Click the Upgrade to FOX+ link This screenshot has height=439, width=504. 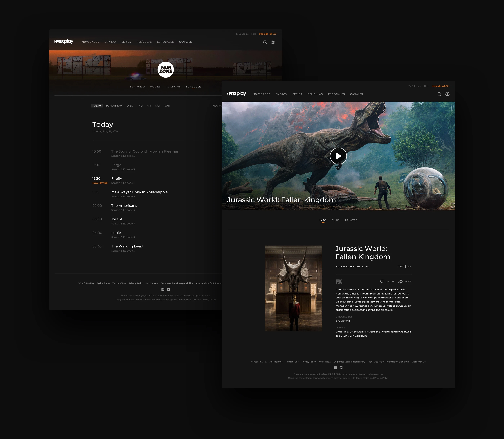(x=441, y=86)
